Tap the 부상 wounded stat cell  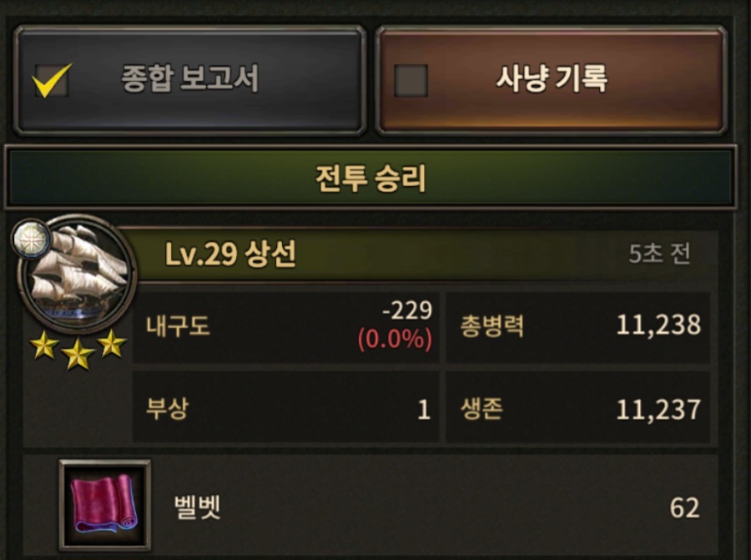point(286,407)
